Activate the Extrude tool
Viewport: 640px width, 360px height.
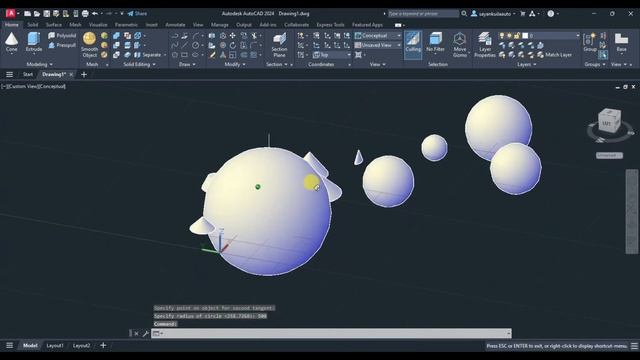(x=34, y=42)
